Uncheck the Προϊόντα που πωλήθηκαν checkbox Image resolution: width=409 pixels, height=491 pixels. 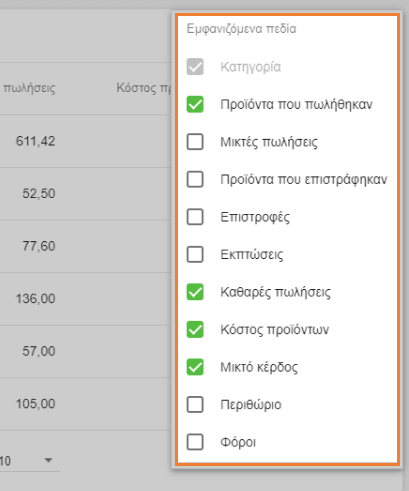pos(195,104)
